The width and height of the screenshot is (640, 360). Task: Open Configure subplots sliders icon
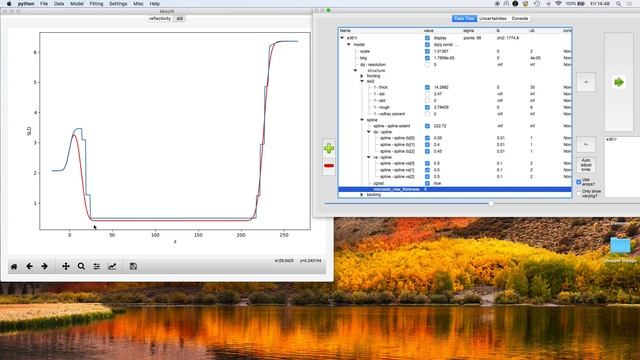pyautogui.click(x=96, y=267)
